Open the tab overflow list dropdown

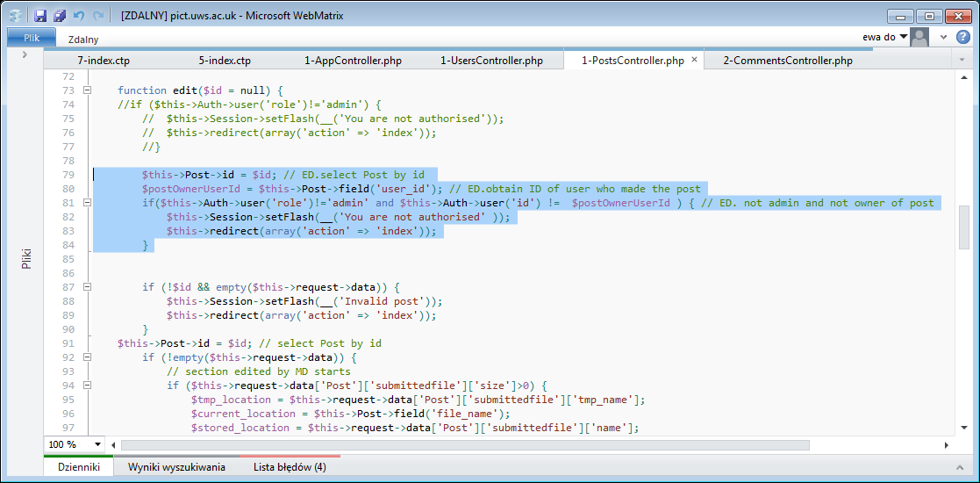pos(962,61)
